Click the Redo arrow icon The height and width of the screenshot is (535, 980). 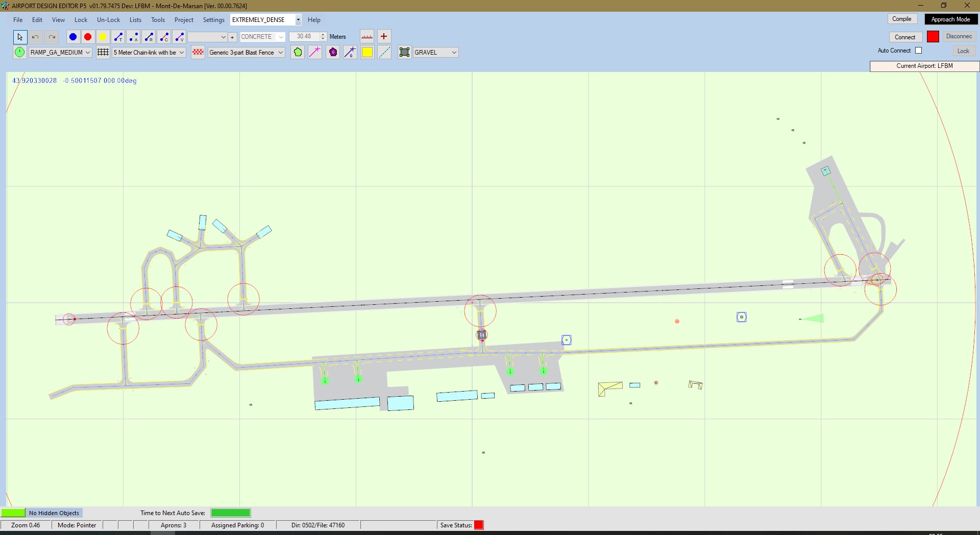(x=52, y=37)
